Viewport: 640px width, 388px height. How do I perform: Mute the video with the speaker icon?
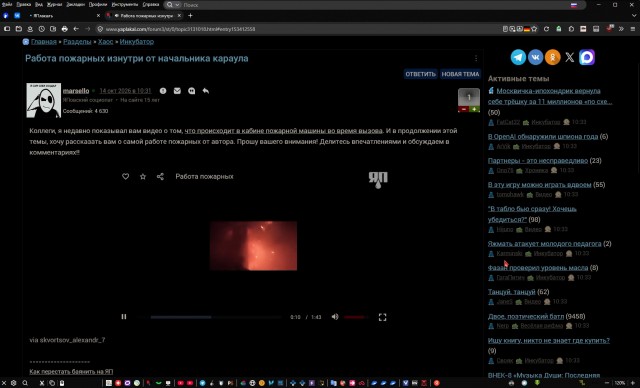(x=335, y=317)
